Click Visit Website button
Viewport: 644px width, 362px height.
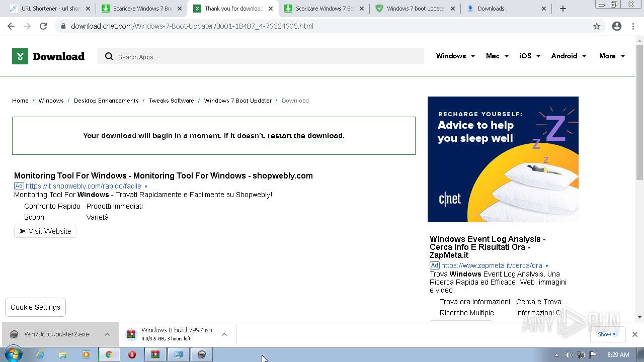[x=45, y=231]
